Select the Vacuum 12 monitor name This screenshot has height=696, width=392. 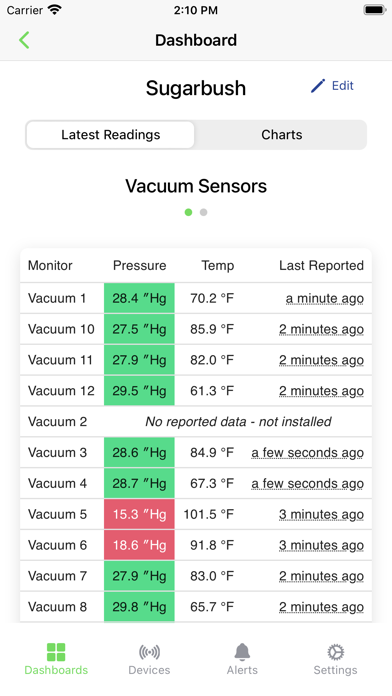pyautogui.click(x=61, y=391)
